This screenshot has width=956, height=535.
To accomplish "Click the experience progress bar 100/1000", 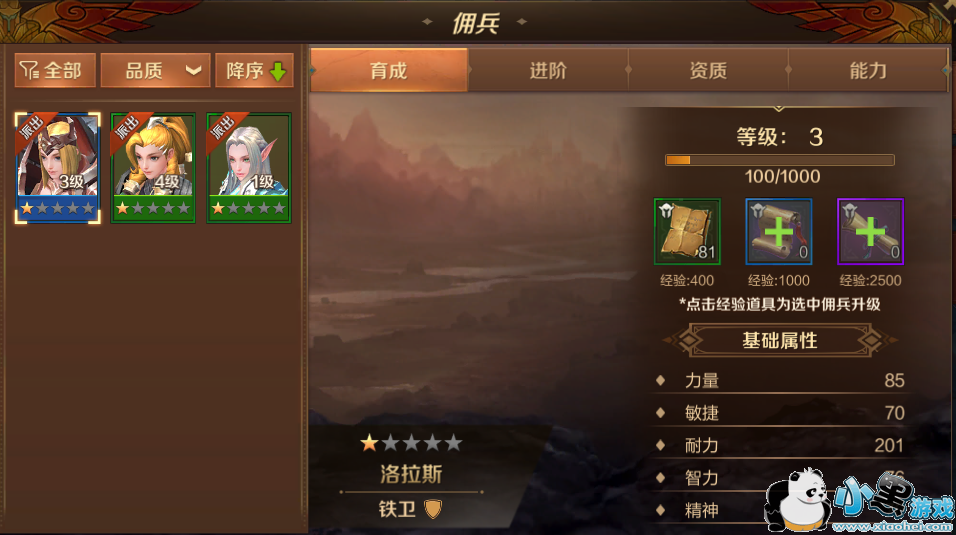I will 780,160.
